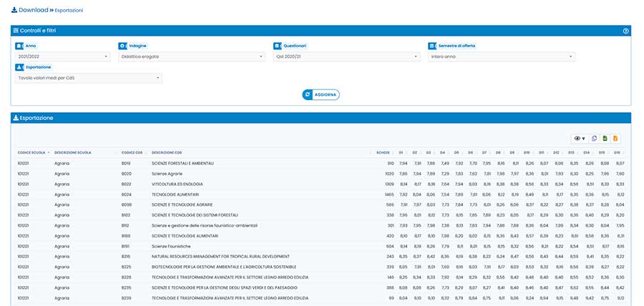Screen dimensions: 644x306
Task: Expand the Semestre di offerta dropdown
Action: click(x=501, y=56)
